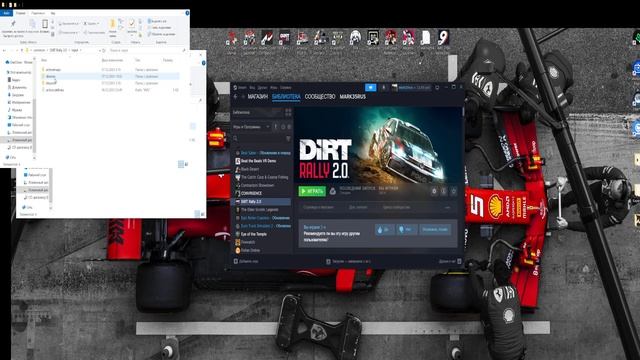Open DiRT Rally 2.0 settings gear

[434, 191]
